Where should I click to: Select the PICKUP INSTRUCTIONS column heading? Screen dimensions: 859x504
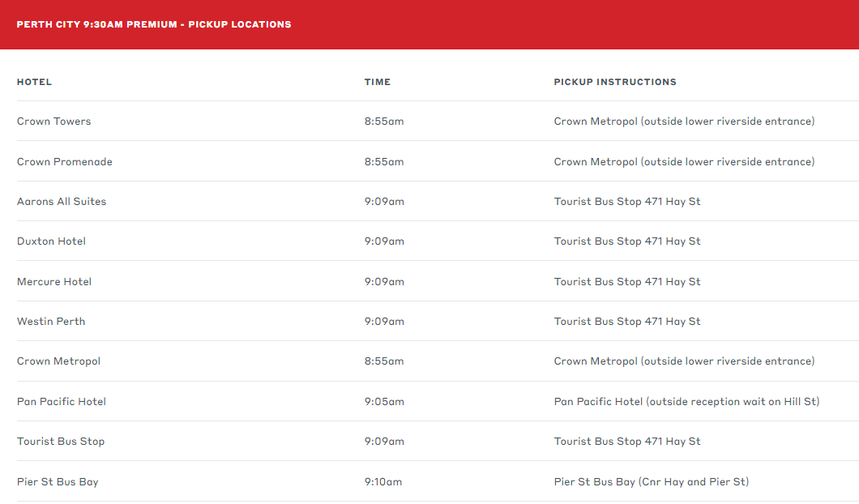pyautogui.click(x=615, y=82)
